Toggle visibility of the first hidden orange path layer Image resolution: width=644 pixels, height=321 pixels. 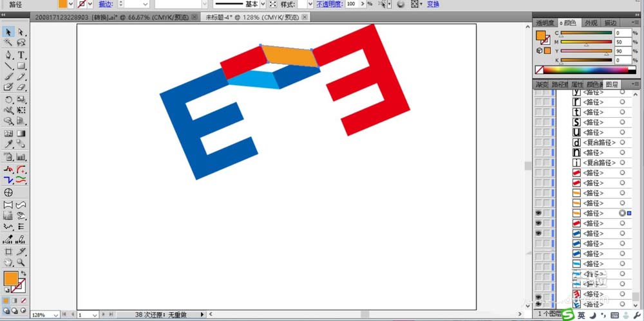(538, 193)
